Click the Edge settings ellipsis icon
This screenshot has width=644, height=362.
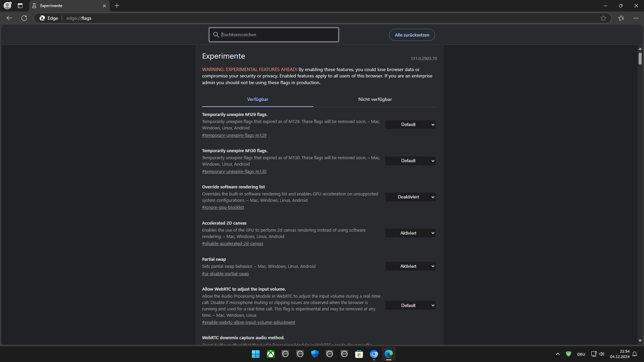point(636,18)
